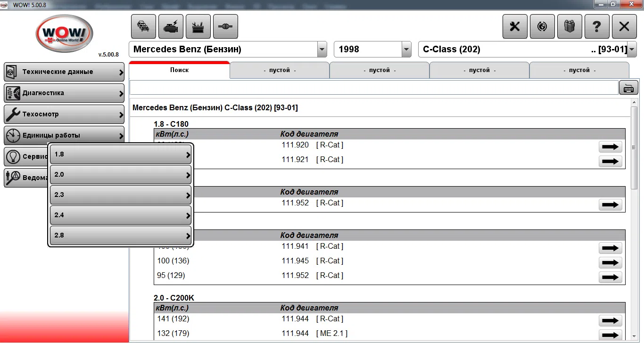Select arrow next to engine code 111.920
The height and width of the screenshot is (343, 644).
[610, 147]
